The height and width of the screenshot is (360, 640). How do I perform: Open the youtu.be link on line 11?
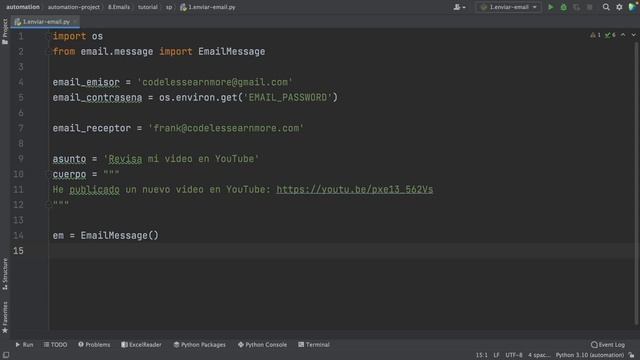pos(354,189)
